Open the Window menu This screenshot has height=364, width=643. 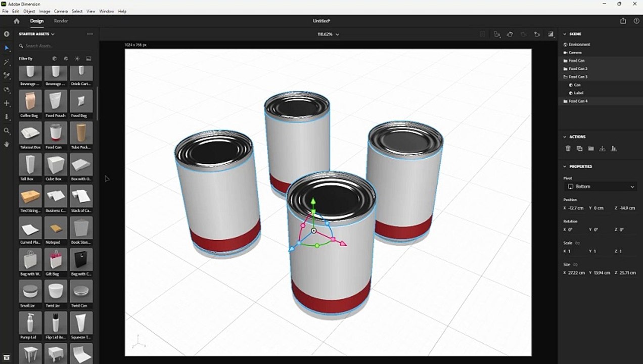[107, 11]
